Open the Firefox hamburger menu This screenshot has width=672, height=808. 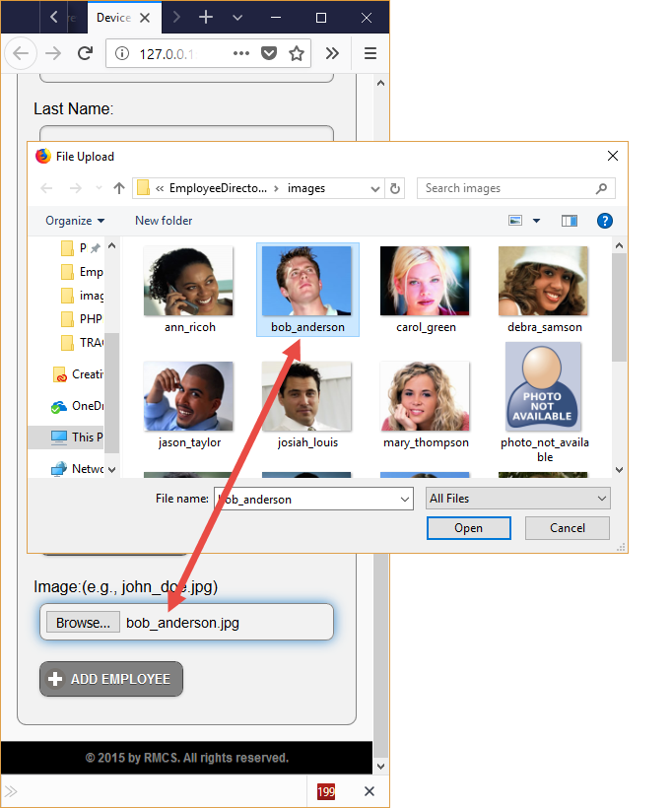tap(370, 54)
